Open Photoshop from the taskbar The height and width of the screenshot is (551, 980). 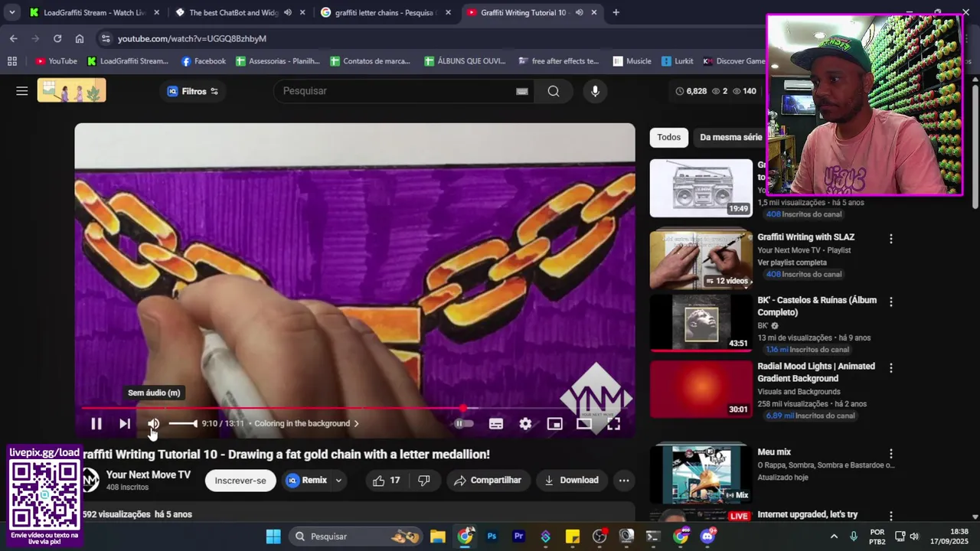[x=492, y=536]
